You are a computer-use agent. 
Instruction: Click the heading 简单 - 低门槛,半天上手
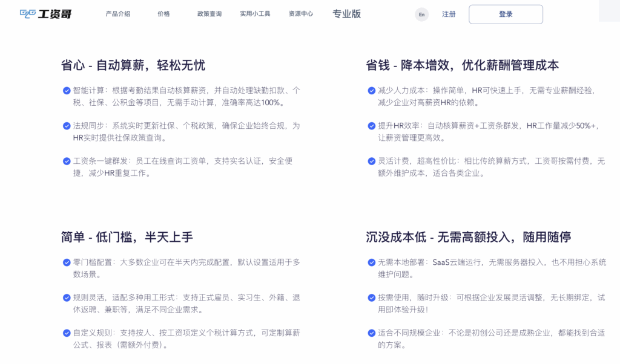(127, 237)
